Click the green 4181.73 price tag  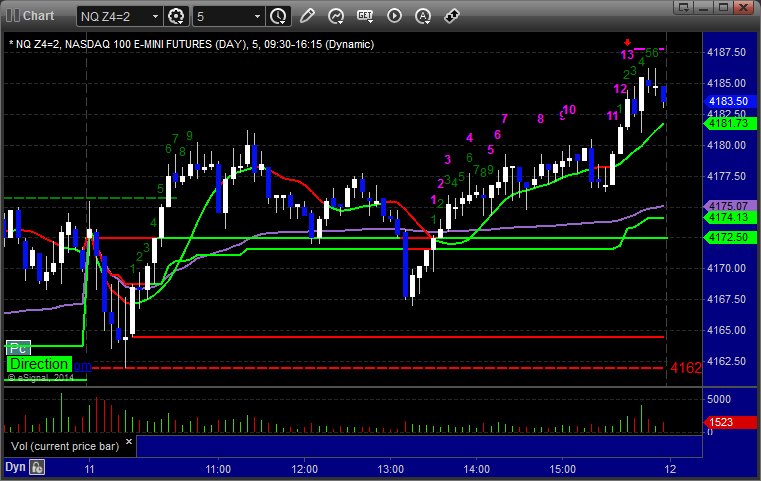[730, 123]
